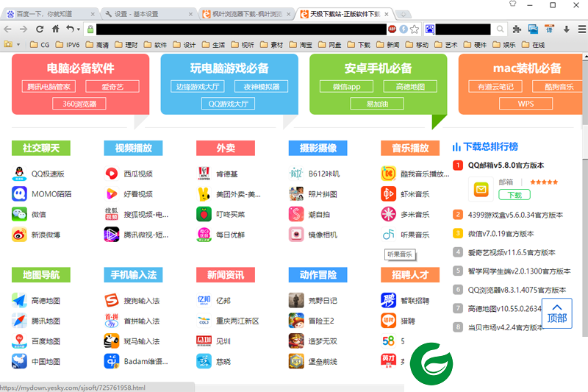This screenshot has width=588, height=392.
Task: Click the 冒险王2 game icon
Action: point(296,321)
